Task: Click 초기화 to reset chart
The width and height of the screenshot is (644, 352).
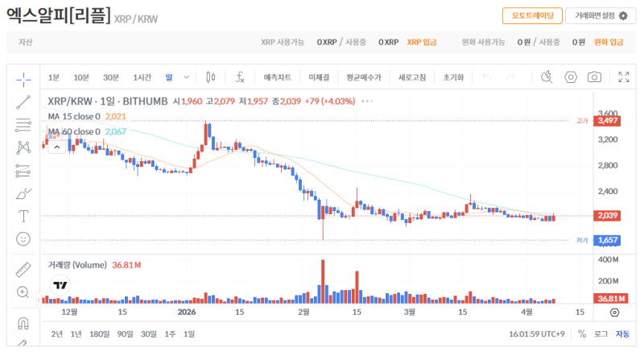Action: [453, 77]
